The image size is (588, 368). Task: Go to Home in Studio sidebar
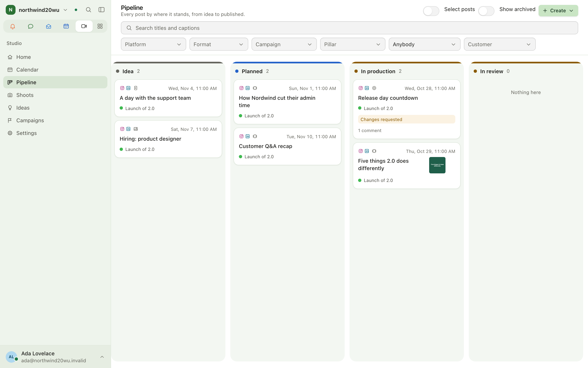click(x=55, y=57)
